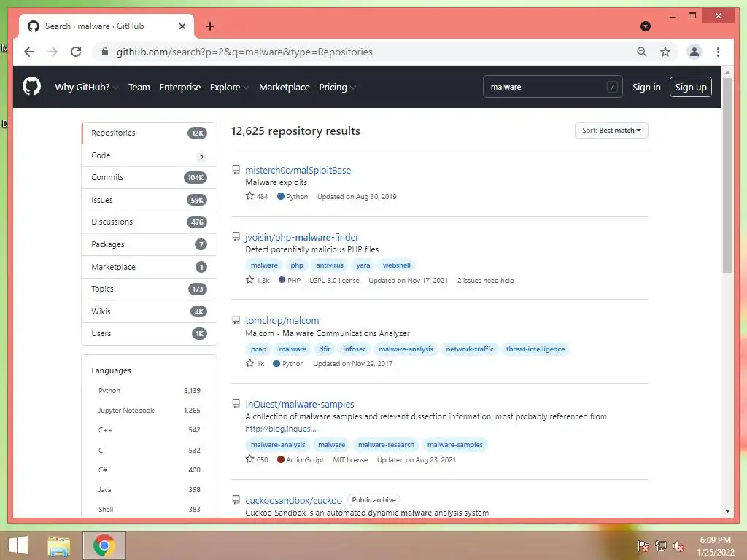This screenshot has width=747, height=560.
Task: Click the muted volume tray icon
Action: [678, 546]
